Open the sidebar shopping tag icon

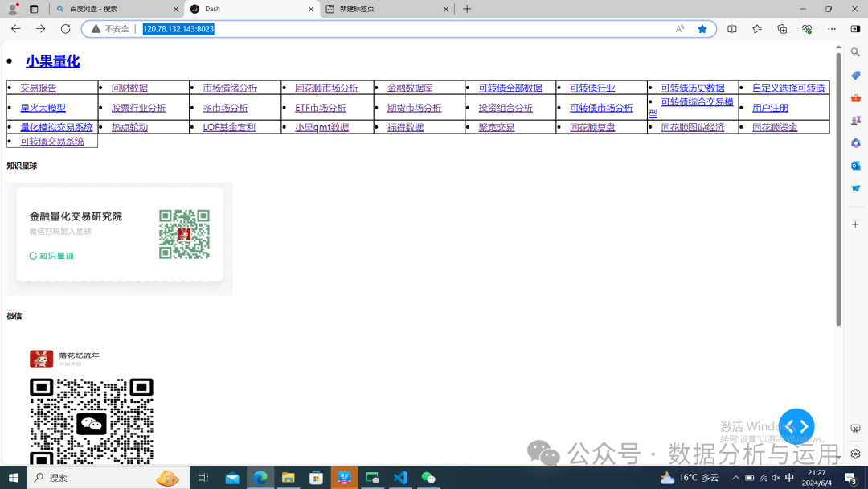tap(855, 75)
